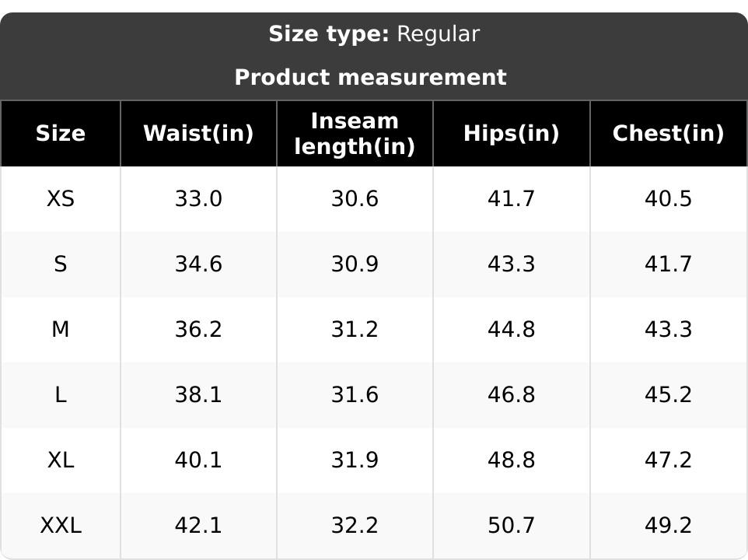Click the XXL size row label
This screenshot has height=560, width=748.
pyautogui.click(x=61, y=525)
